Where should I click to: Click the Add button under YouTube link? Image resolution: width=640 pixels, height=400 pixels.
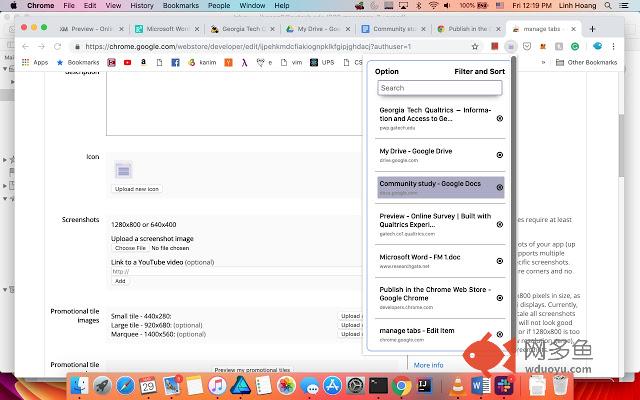120,281
